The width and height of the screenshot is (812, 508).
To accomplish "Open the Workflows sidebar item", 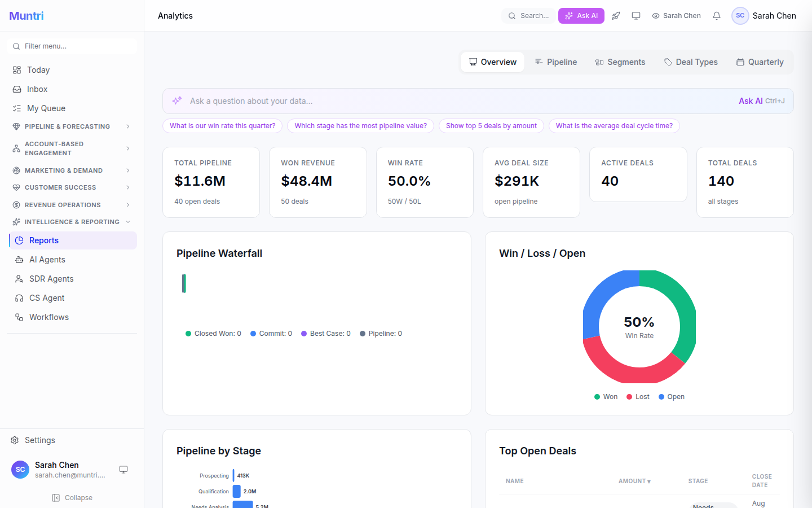I will point(48,317).
